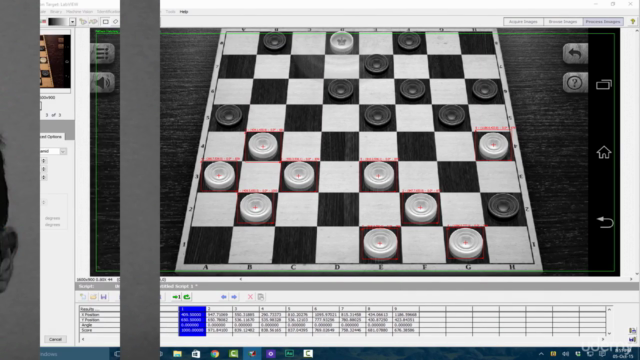
Task: Select result column 9 header
Action: [406, 309]
